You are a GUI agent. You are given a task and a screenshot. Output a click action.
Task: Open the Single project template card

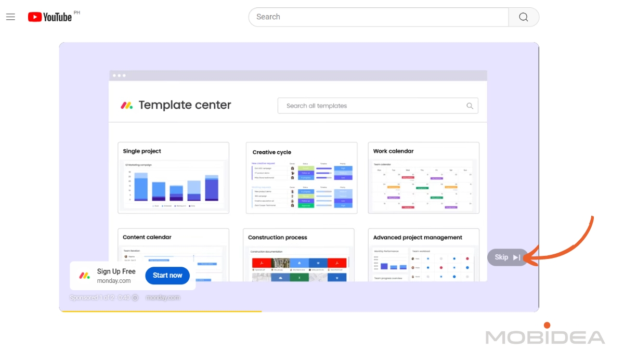coord(173,177)
